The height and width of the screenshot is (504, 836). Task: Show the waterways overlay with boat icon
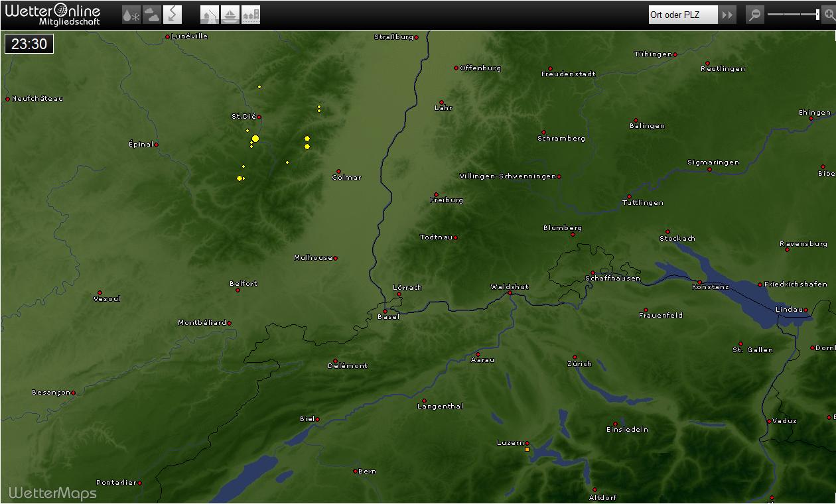pos(230,15)
